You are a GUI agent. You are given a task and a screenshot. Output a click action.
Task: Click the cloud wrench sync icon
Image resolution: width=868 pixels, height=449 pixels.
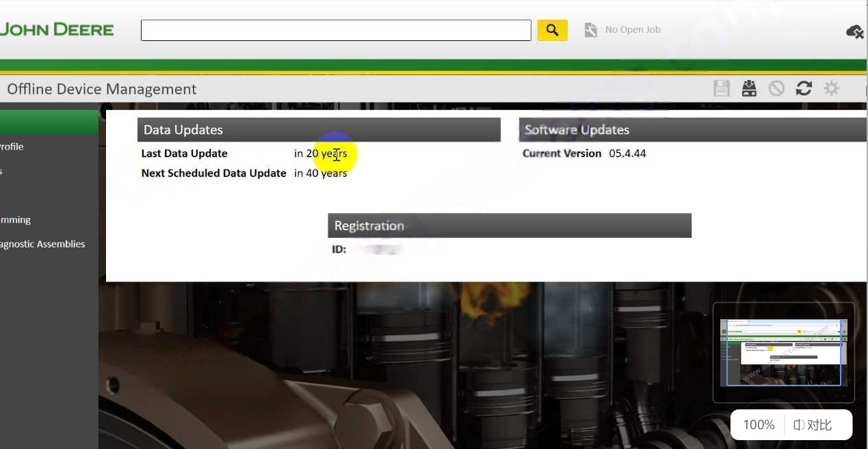pos(854,31)
